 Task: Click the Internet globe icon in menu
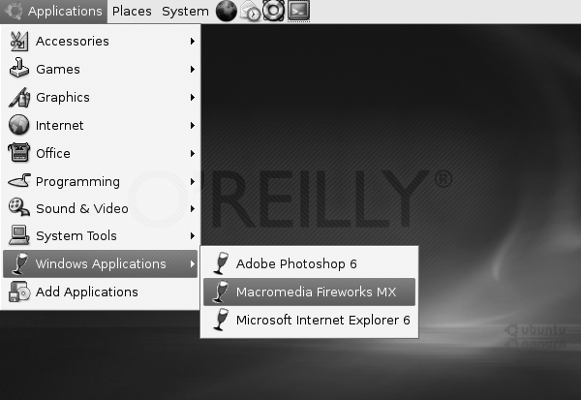19,125
